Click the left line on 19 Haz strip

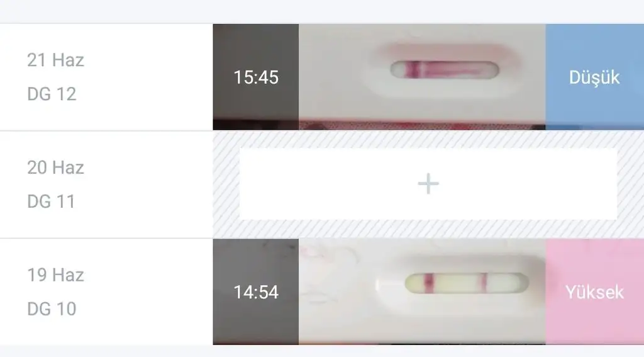coord(429,283)
